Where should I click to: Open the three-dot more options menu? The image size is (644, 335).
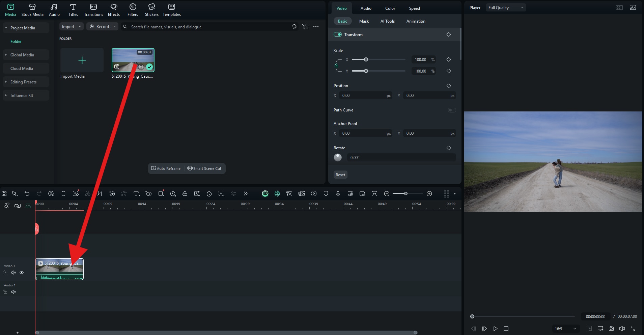click(316, 27)
